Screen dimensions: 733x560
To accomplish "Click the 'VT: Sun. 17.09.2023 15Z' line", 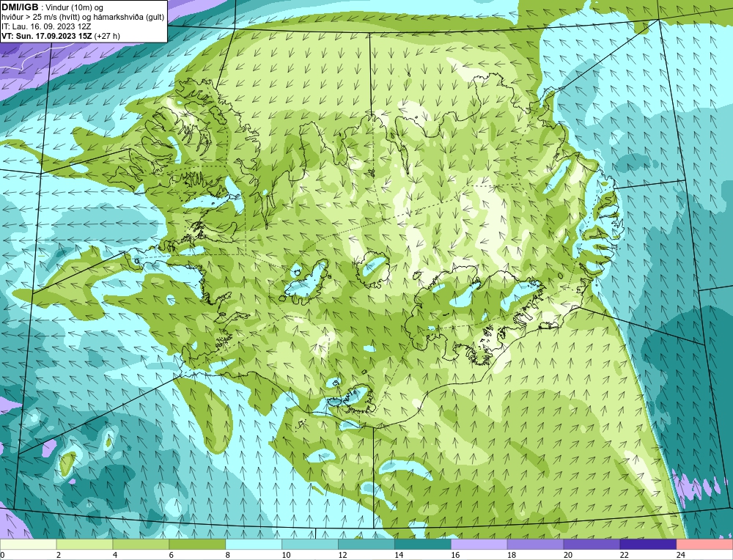I will tap(47, 35).
